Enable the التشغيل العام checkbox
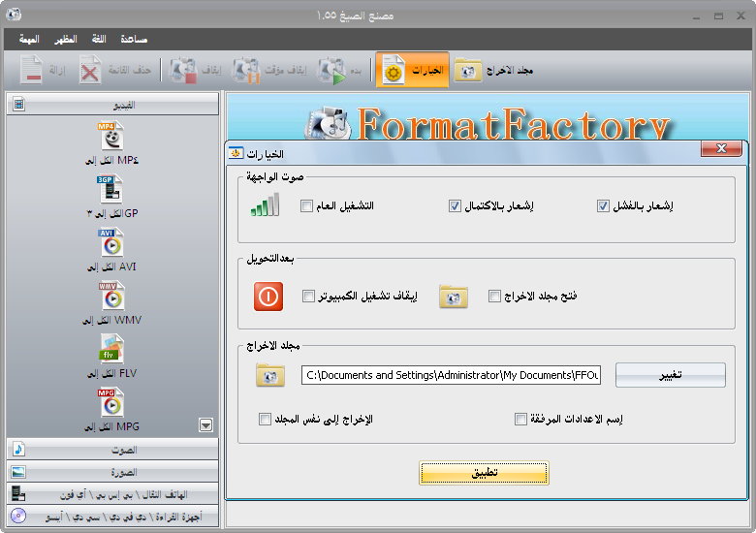 click(306, 206)
